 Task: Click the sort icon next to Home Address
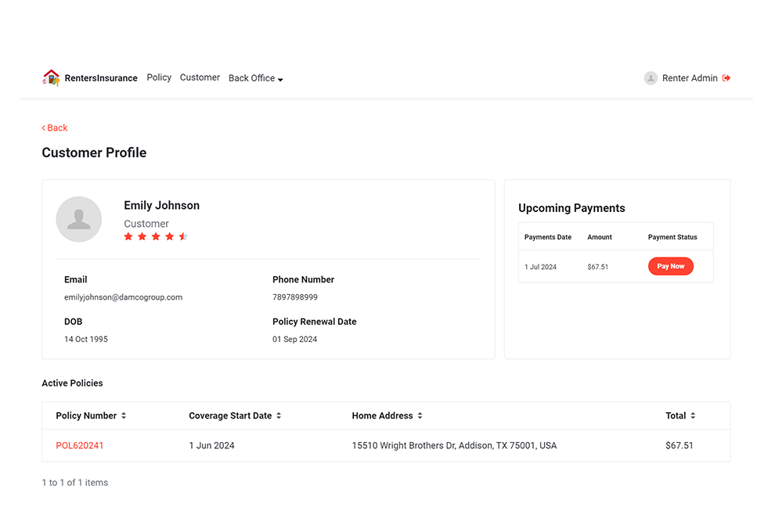420,415
